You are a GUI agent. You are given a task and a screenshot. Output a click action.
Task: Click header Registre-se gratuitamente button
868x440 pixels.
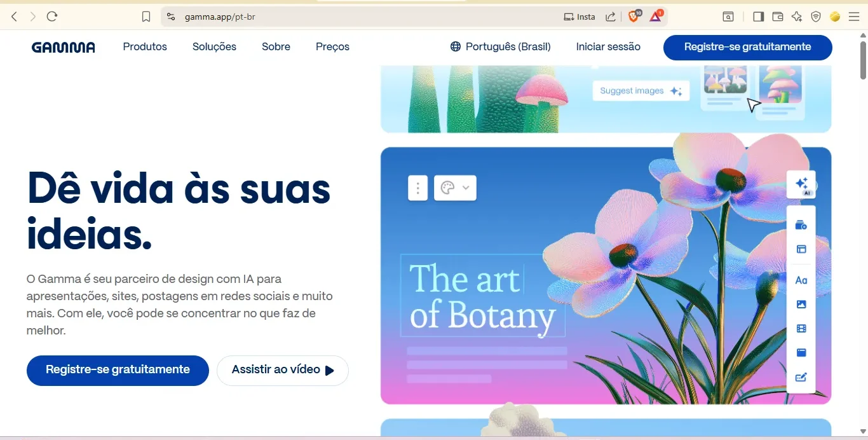coord(747,47)
